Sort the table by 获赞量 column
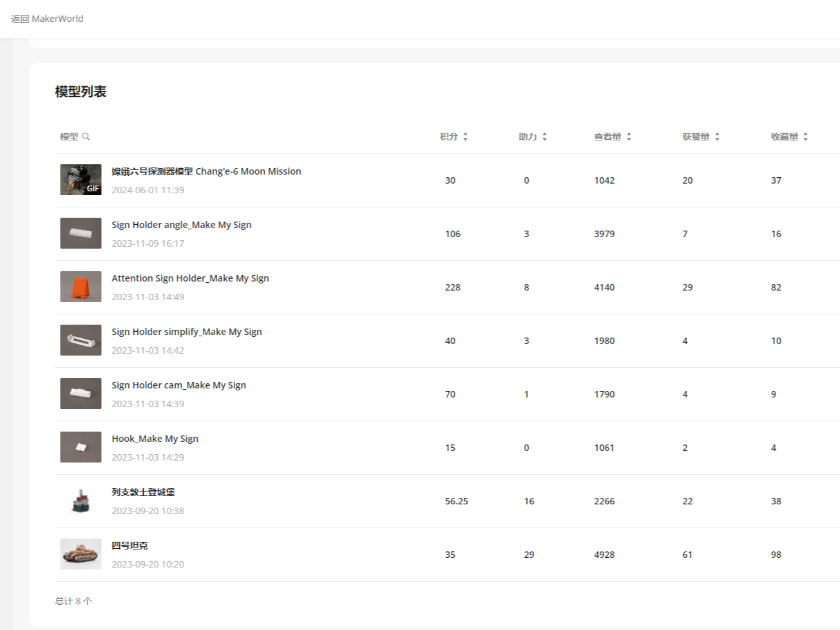Image resolution: width=840 pixels, height=630 pixels. (717, 137)
